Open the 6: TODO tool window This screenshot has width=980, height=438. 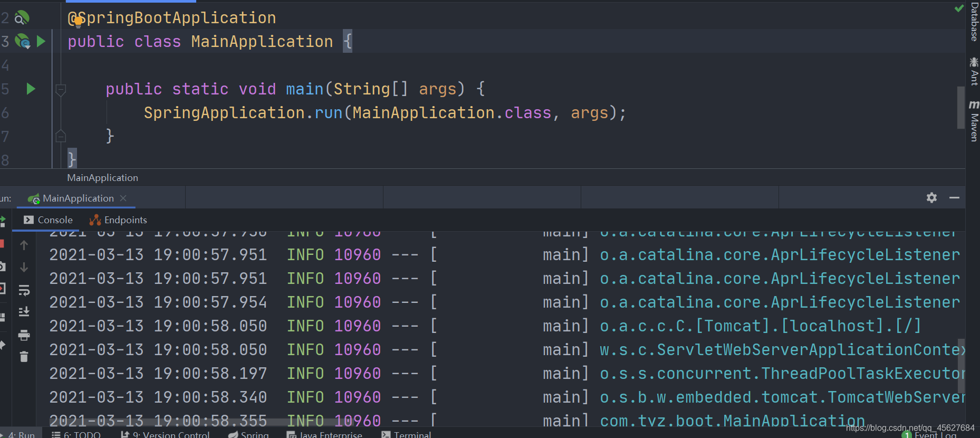(76, 434)
